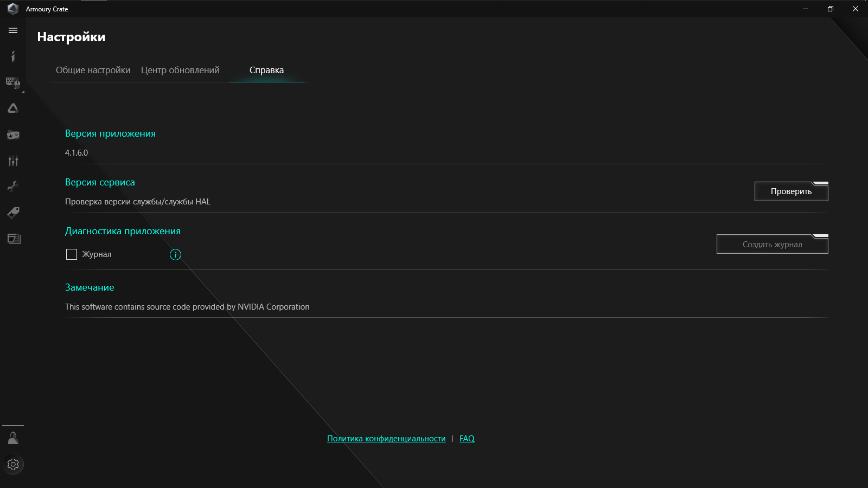
Task: Switch to the Общие настройки tab
Action: 93,70
